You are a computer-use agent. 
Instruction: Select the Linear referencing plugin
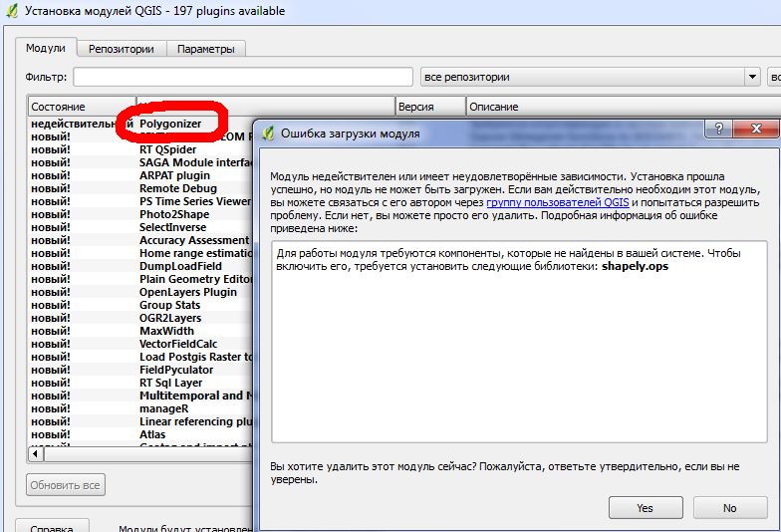pyautogui.click(x=196, y=421)
